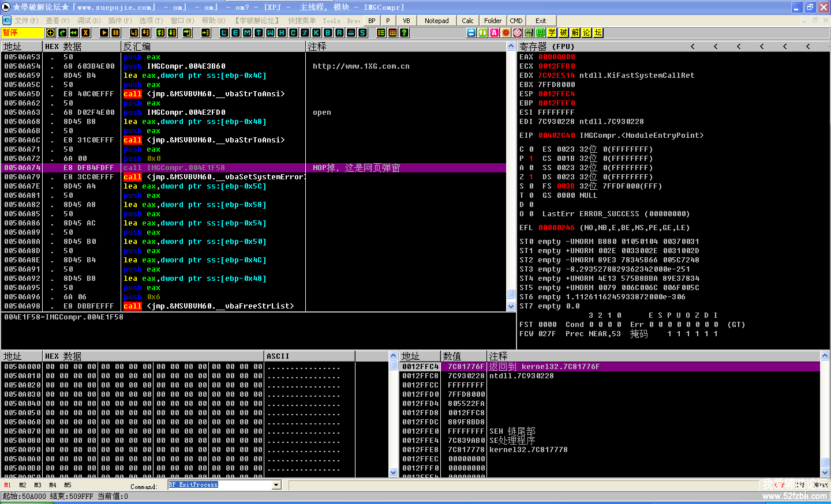Click the Run program play icon
This screenshot has height=504, width=831.
[104, 33]
